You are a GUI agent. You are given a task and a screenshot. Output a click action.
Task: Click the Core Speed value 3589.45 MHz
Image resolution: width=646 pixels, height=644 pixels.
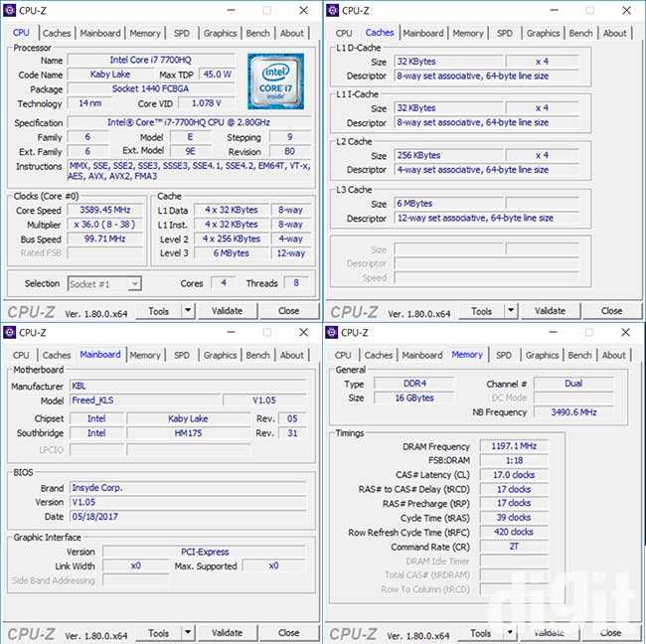pos(105,210)
